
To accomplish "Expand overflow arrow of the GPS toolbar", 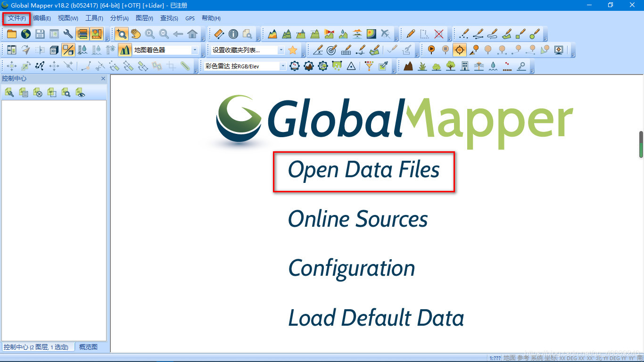I will click(x=573, y=54).
